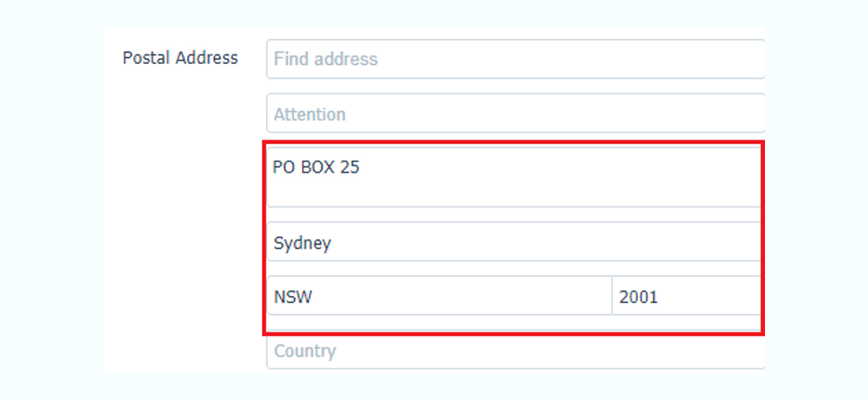Place cursor after NSW text
Screen dimensions: 868x400
(x=313, y=297)
